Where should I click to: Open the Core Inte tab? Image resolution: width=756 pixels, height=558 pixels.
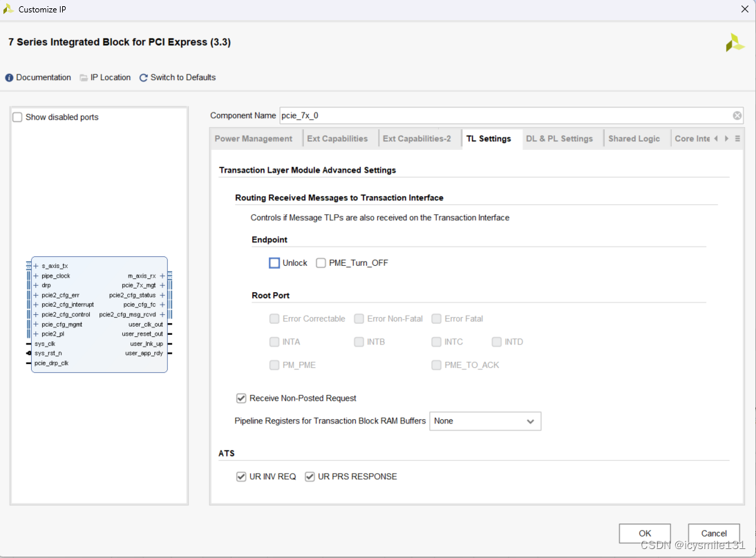[x=692, y=139]
